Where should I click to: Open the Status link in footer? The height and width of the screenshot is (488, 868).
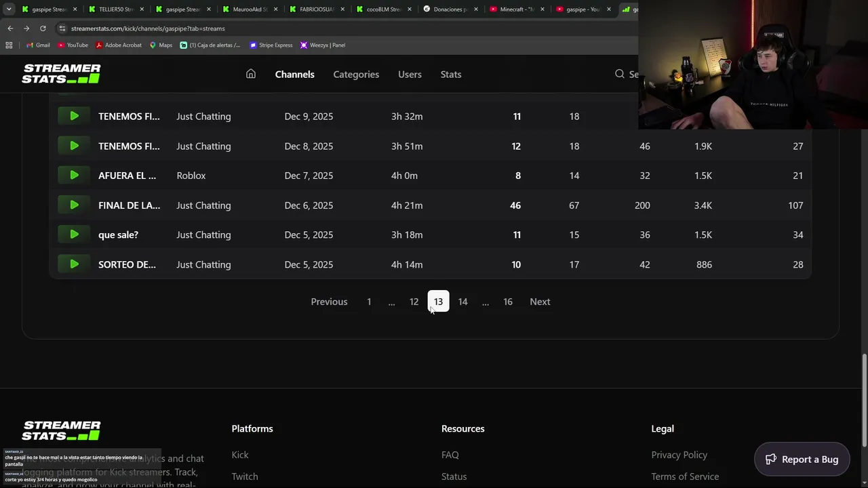tap(454, 476)
